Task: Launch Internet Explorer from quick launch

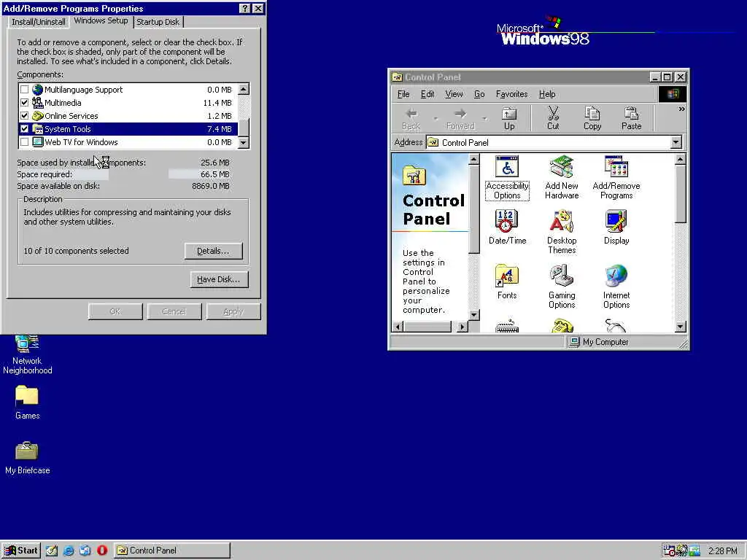Action: [69, 551]
